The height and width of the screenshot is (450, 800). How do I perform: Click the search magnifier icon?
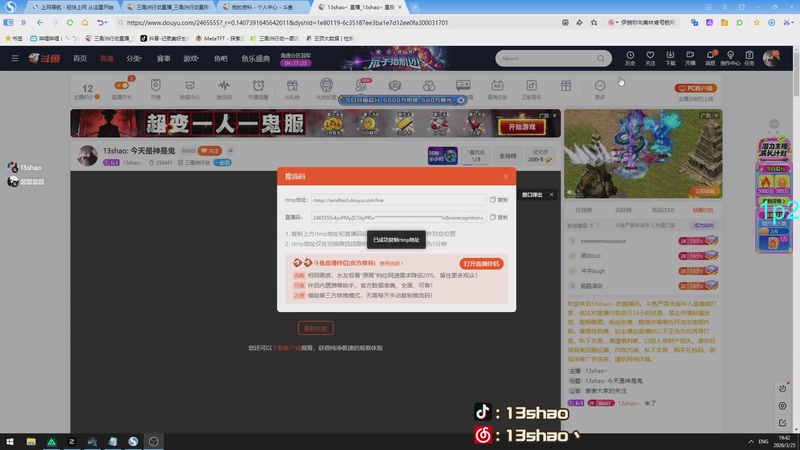coord(601,59)
